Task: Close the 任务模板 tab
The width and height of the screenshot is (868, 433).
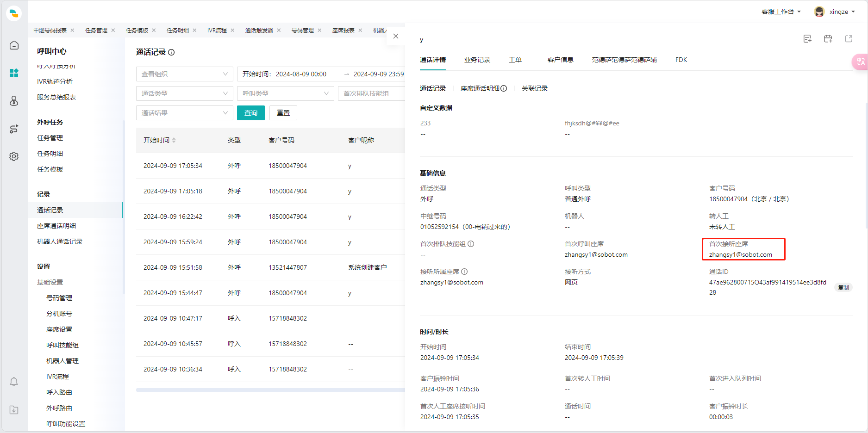Action: pos(154,30)
